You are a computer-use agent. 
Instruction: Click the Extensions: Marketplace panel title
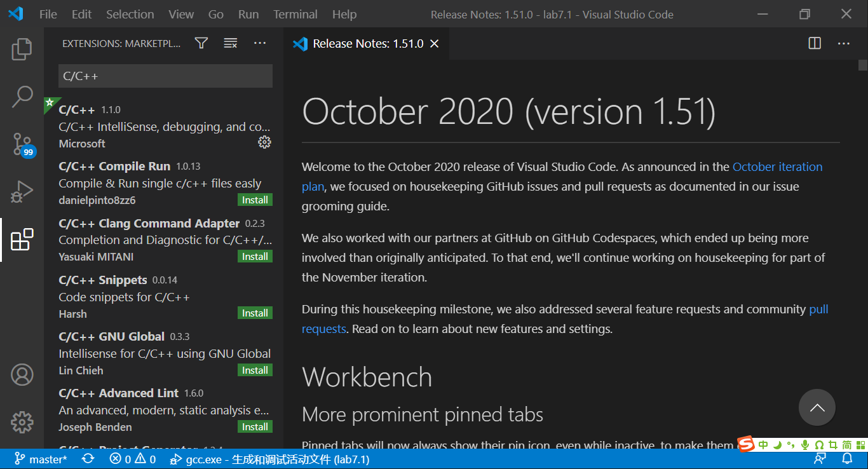[x=121, y=43]
